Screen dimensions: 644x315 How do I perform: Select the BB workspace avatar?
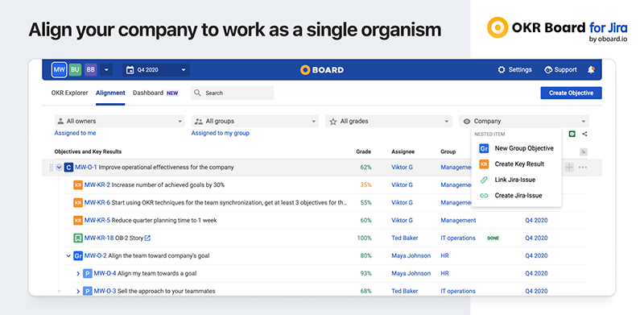tap(91, 70)
